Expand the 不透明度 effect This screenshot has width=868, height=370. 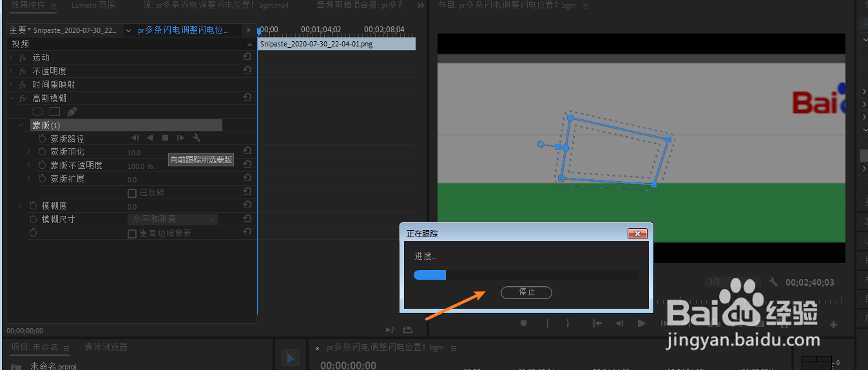click(10, 71)
